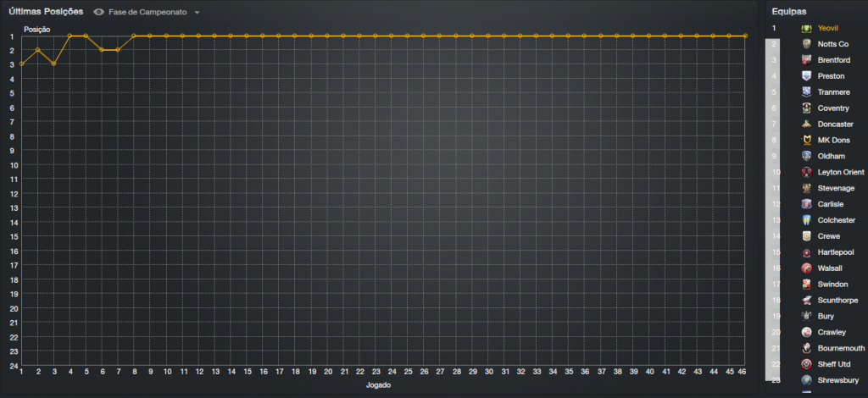Click the Coventry club badge

click(806, 108)
